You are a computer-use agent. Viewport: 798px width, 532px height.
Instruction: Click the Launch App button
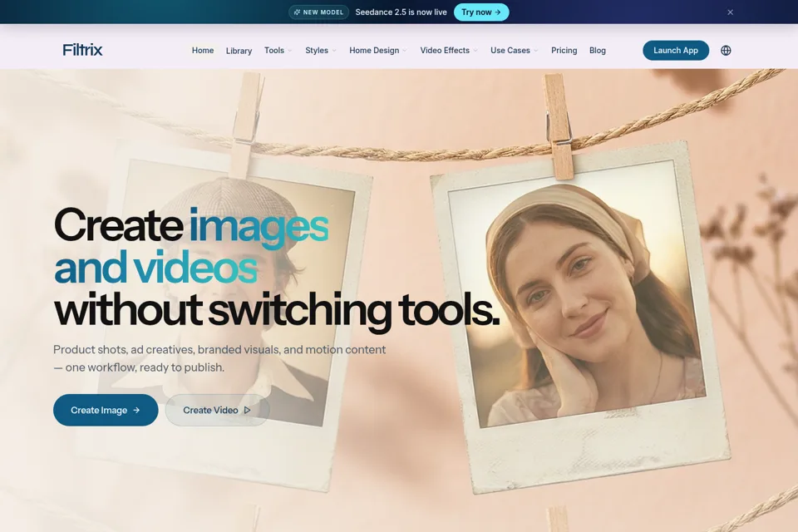click(675, 51)
